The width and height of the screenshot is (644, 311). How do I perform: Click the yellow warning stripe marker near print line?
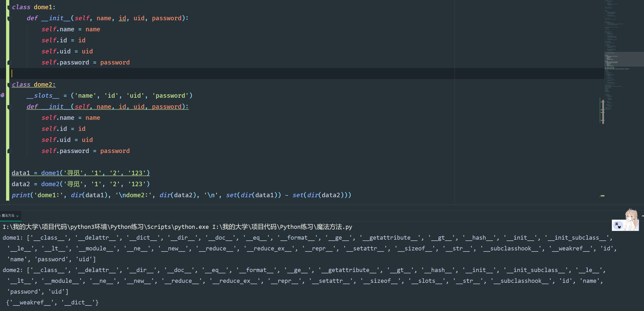click(603, 196)
